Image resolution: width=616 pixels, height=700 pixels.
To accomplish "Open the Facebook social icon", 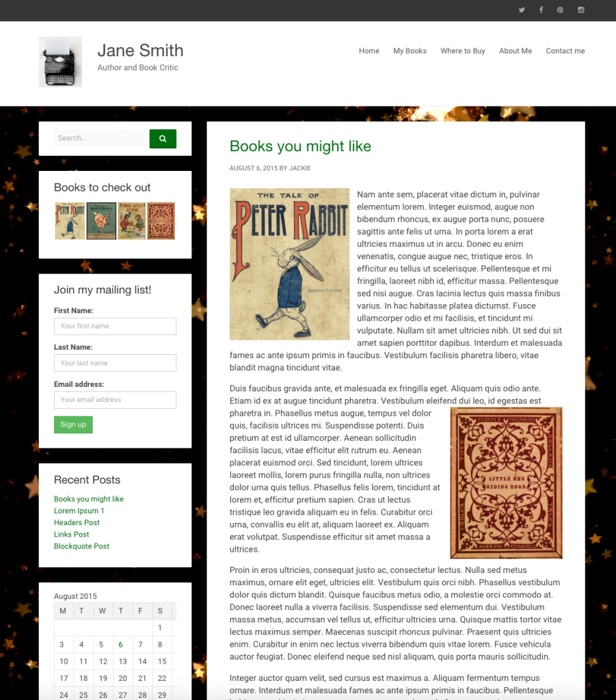I will tap(541, 10).
